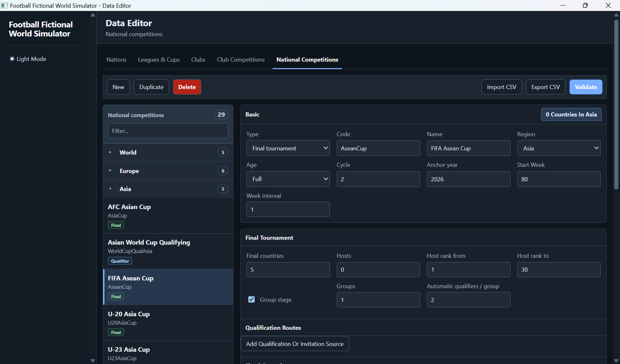Open the Region dropdown
This screenshot has width=620, height=364.
[559, 148]
